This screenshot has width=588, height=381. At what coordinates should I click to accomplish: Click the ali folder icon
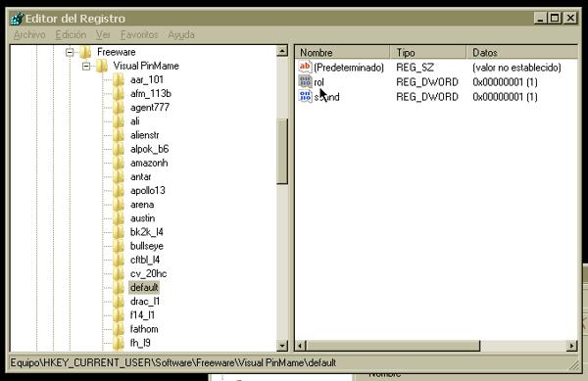[119, 121]
